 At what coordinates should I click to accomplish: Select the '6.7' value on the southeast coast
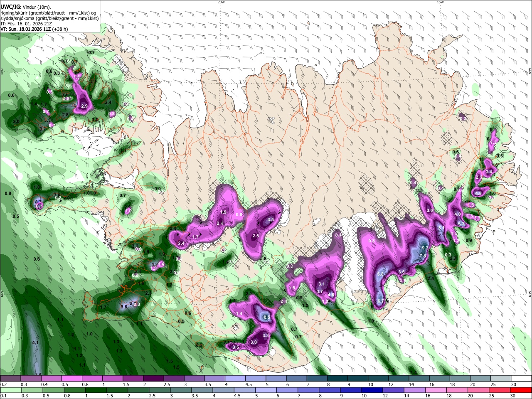(x=380, y=301)
